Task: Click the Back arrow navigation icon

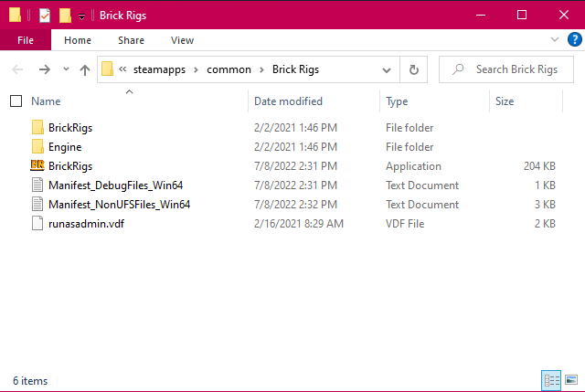Action: [18, 69]
